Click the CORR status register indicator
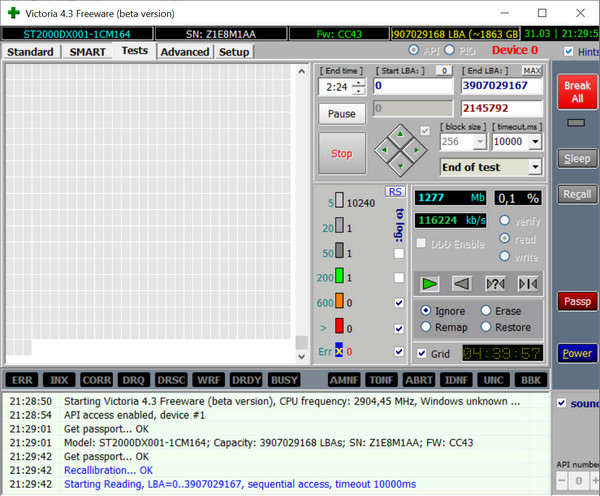 96,380
